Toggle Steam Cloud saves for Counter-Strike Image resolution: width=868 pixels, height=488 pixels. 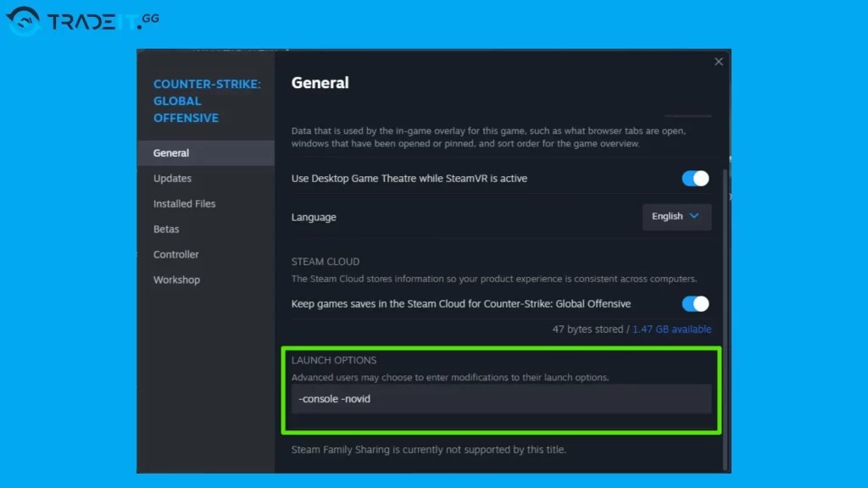695,303
